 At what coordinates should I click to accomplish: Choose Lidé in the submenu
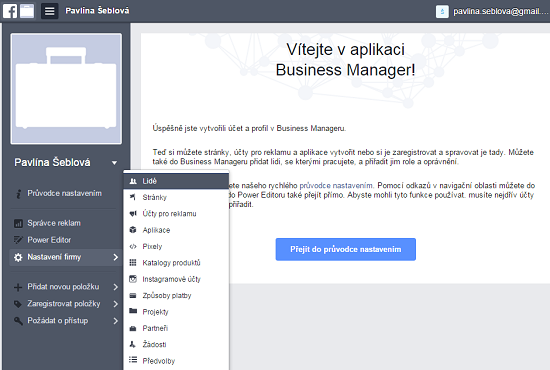(x=176, y=181)
